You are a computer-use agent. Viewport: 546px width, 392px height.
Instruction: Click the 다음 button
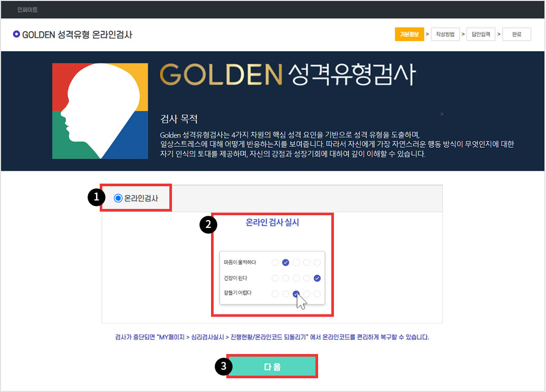[x=272, y=366]
